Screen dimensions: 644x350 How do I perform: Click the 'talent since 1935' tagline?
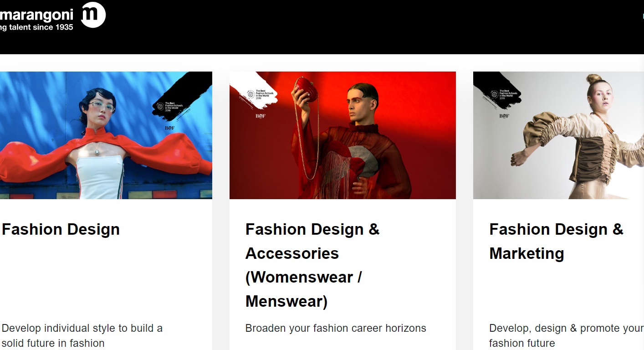[41, 27]
